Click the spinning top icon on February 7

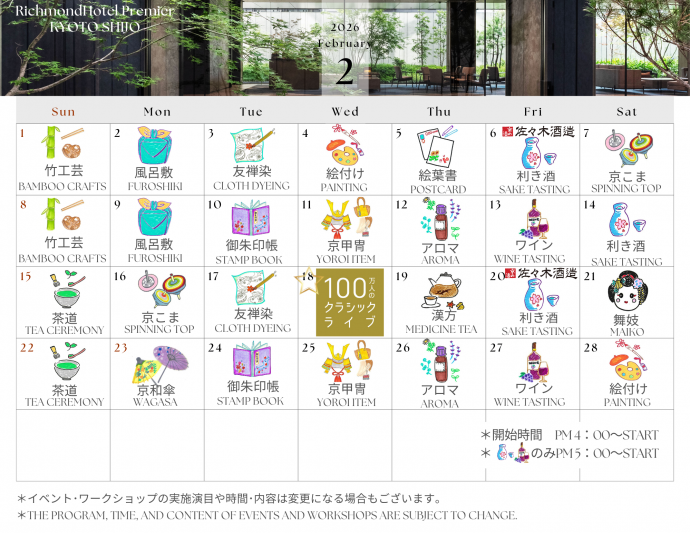click(x=628, y=150)
